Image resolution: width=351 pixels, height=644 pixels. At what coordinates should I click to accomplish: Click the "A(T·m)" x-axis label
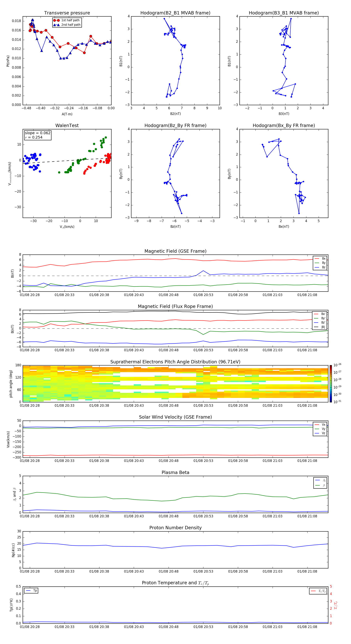pos(67,114)
